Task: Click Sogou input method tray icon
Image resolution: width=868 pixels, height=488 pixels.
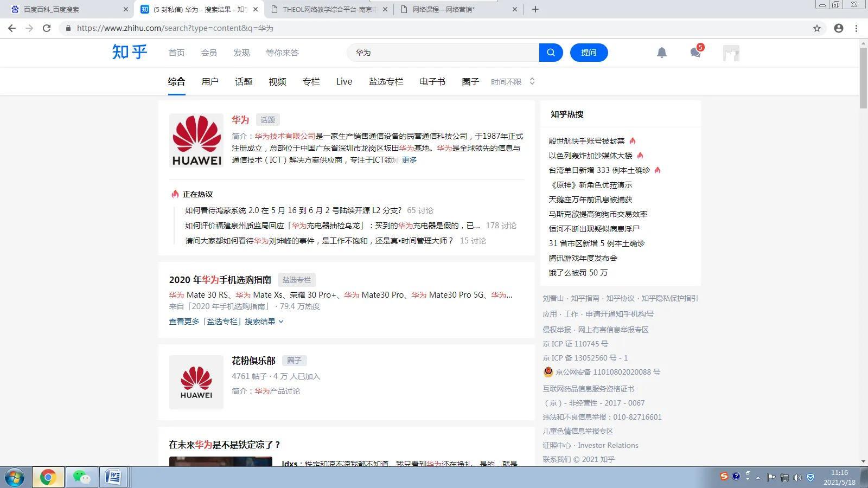Action: point(724,476)
